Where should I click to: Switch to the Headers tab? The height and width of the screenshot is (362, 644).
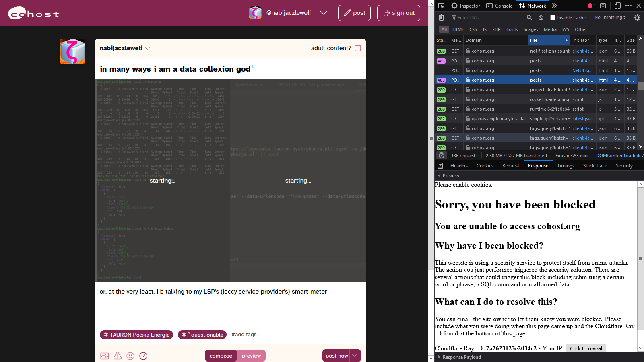coord(459,166)
